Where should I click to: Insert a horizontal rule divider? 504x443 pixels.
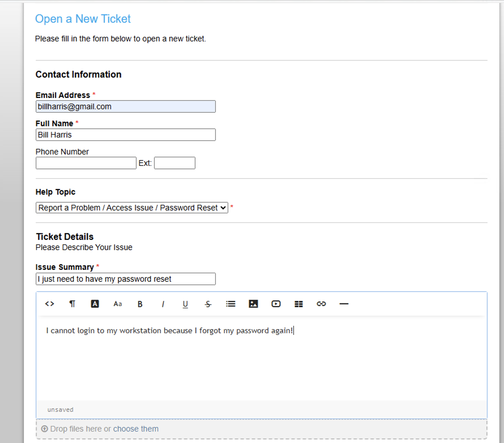click(344, 304)
